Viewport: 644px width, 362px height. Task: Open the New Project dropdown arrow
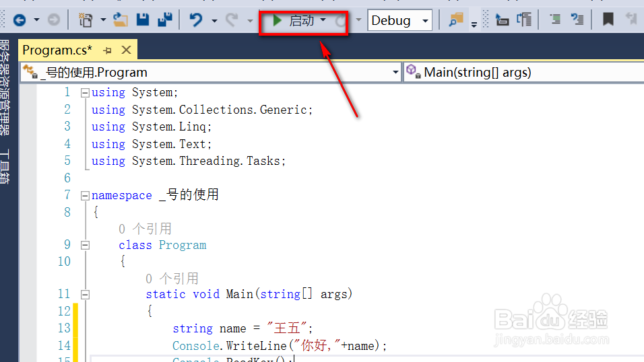103,20
